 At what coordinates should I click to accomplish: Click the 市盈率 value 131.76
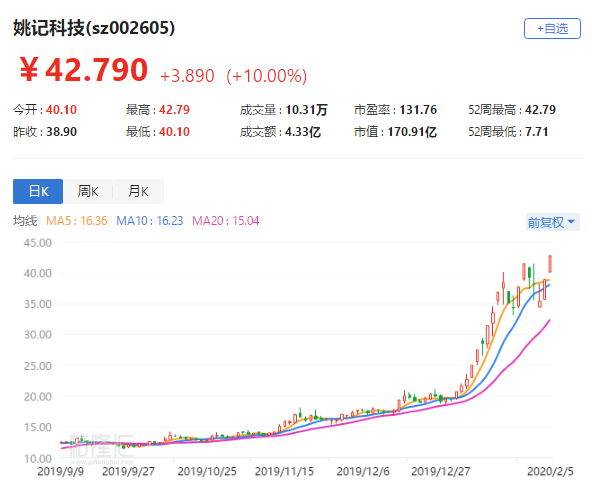[x=418, y=110]
